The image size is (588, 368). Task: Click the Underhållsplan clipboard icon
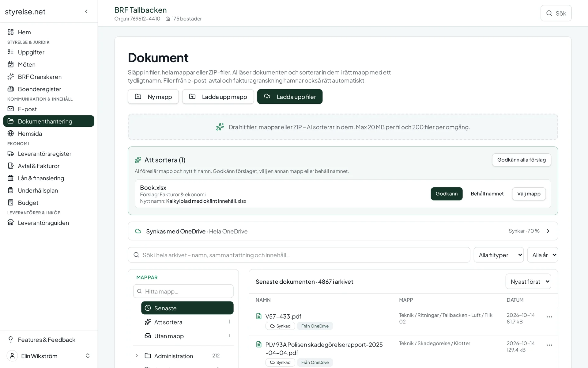pos(11,190)
